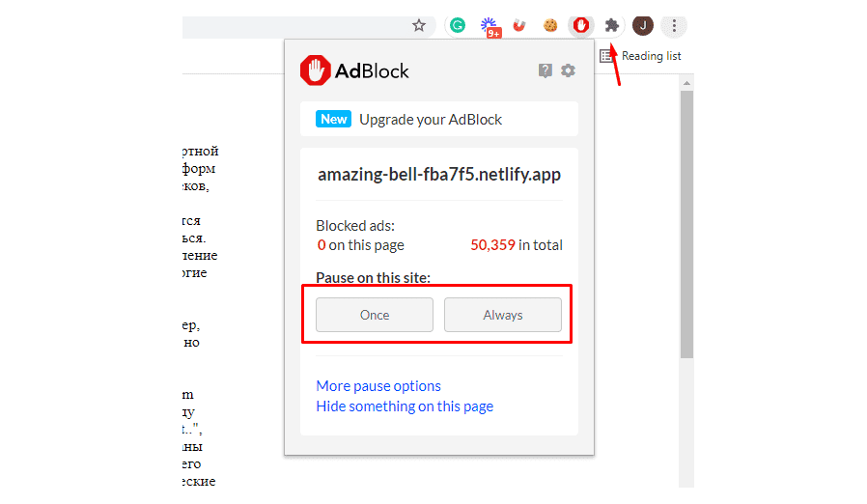Open the profile avatar labeled J
This screenshot has width=867, height=504.
642,25
